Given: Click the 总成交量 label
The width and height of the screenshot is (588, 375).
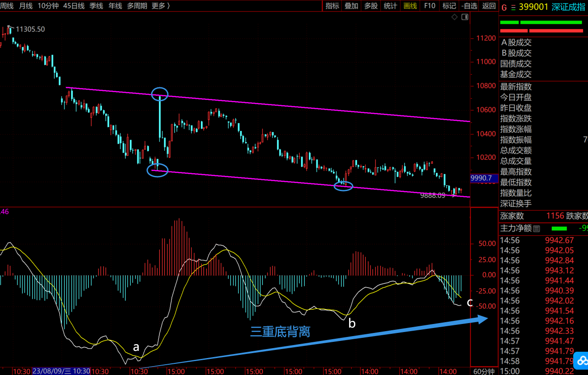Looking at the screenshot, I should [x=516, y=161].
